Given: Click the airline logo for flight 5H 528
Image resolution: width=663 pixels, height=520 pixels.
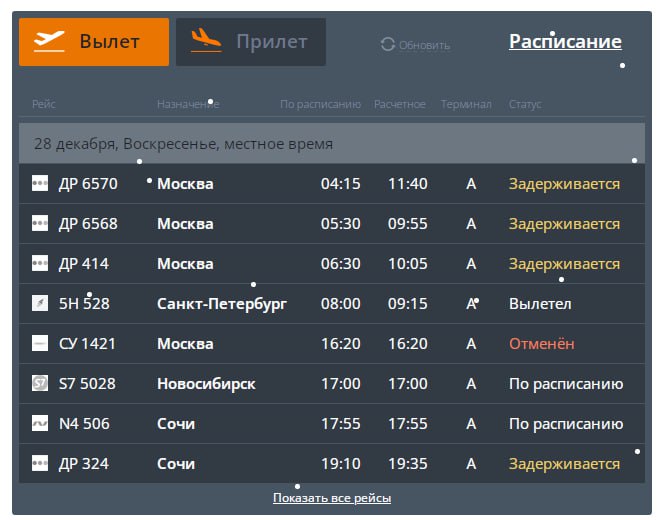Looking at the screenshot, I should click(x=40, y=303).
